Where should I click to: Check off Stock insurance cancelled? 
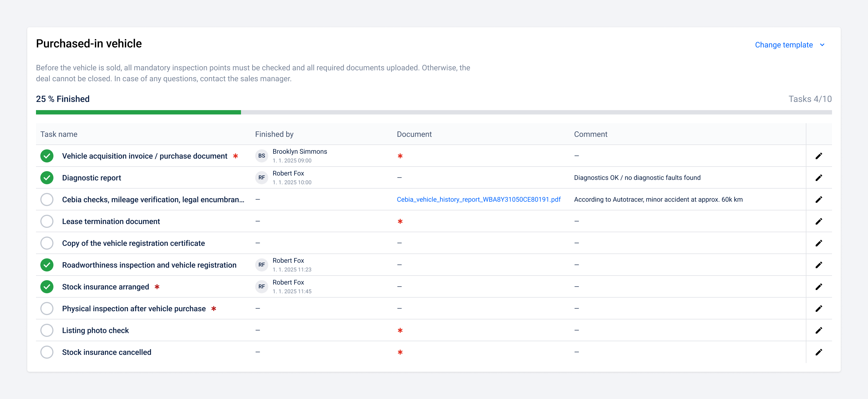click(x=47, y=352)
